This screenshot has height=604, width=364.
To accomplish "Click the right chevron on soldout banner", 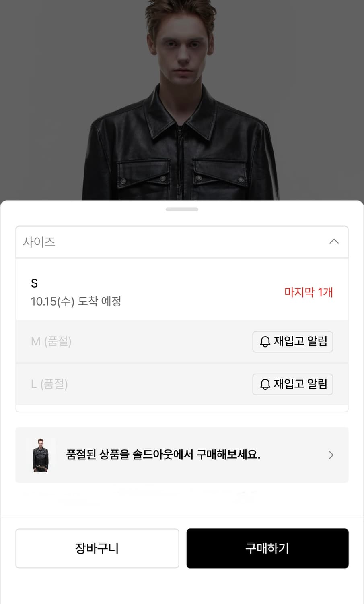I will click(x=331, y=455).
